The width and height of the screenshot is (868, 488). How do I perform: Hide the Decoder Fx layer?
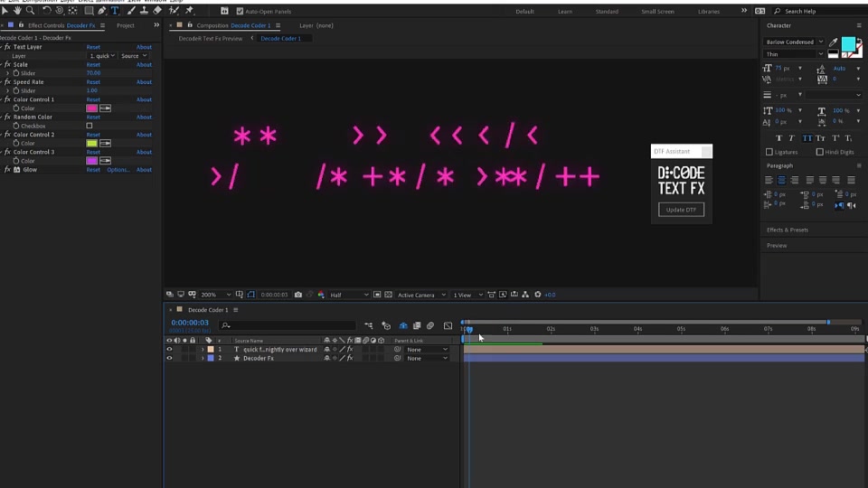pyautogui.click(x=169, y=359)
